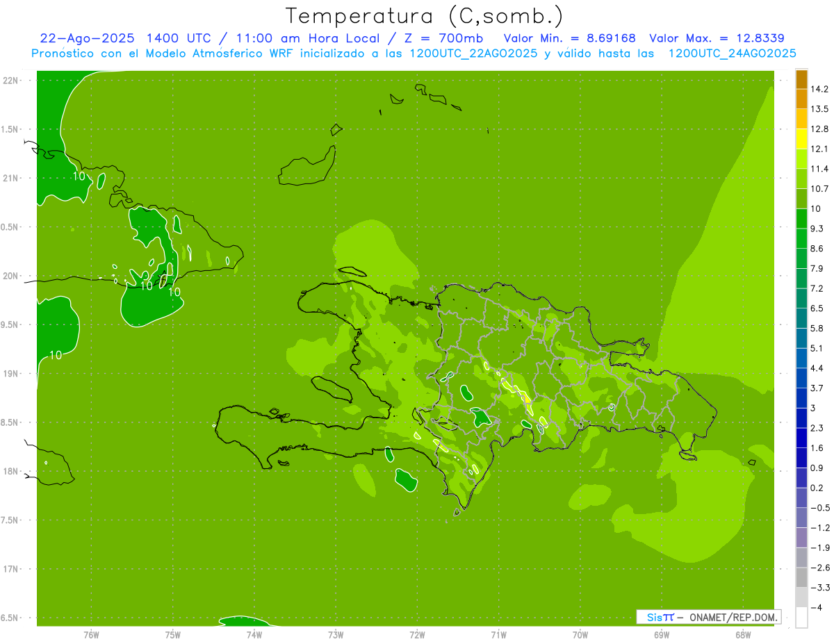Click the '70W' longitude axis label

(580, 635)
